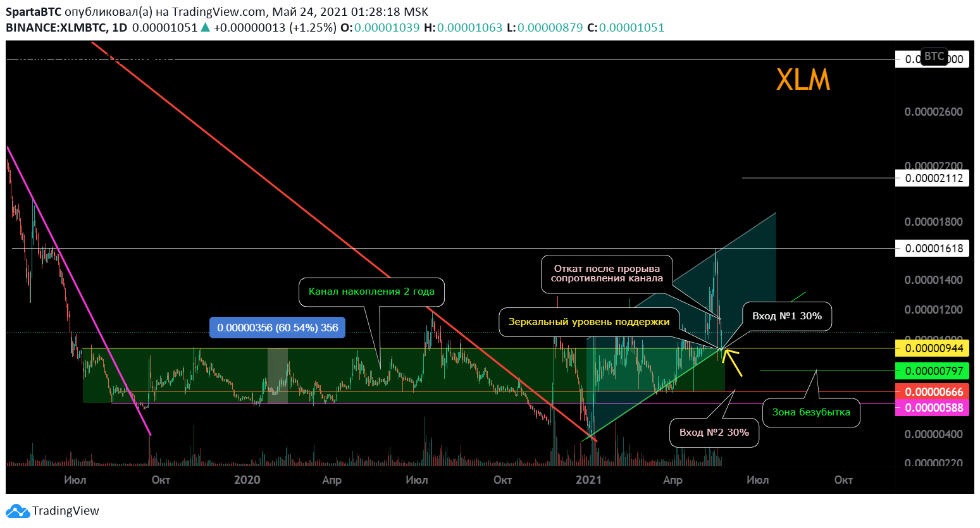Click the 0.00000400 price axis tick
The height and width of the screenshot is (528, 980).
[934, 434]
